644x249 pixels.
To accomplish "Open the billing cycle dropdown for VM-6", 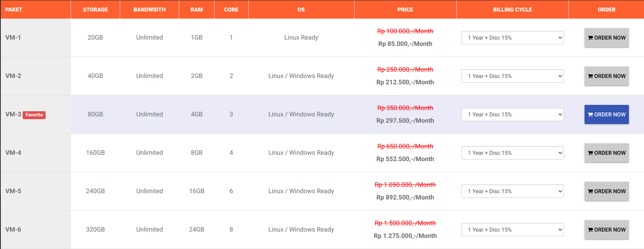I will click(x=512, y=230).
